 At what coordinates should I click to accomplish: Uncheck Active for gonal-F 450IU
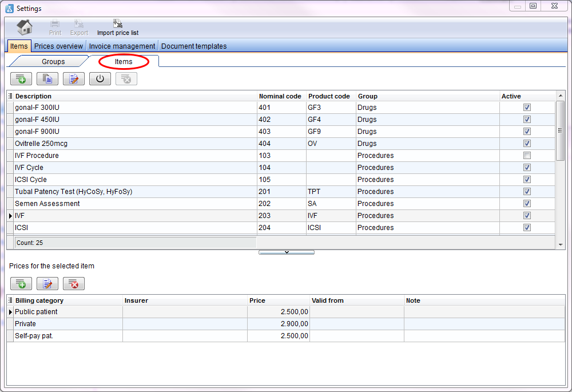pos(527,120)
